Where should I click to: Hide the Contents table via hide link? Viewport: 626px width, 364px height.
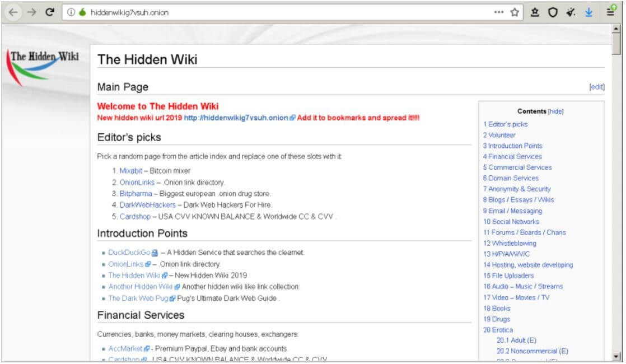point(556,111)
